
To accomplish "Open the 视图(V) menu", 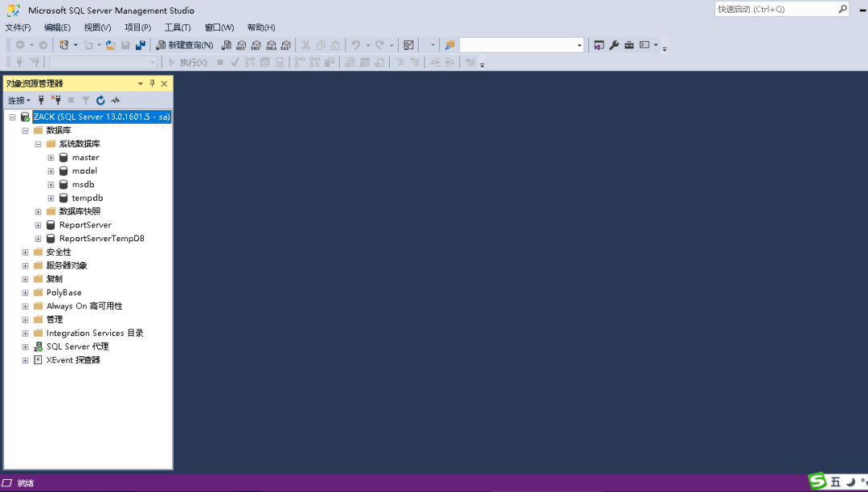I will pyautogui.click(x=97, y=27).
